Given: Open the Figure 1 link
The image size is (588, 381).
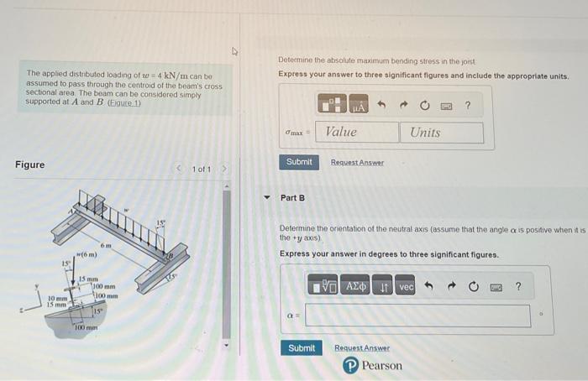Looking at the screenshot, I should point(124,102).
